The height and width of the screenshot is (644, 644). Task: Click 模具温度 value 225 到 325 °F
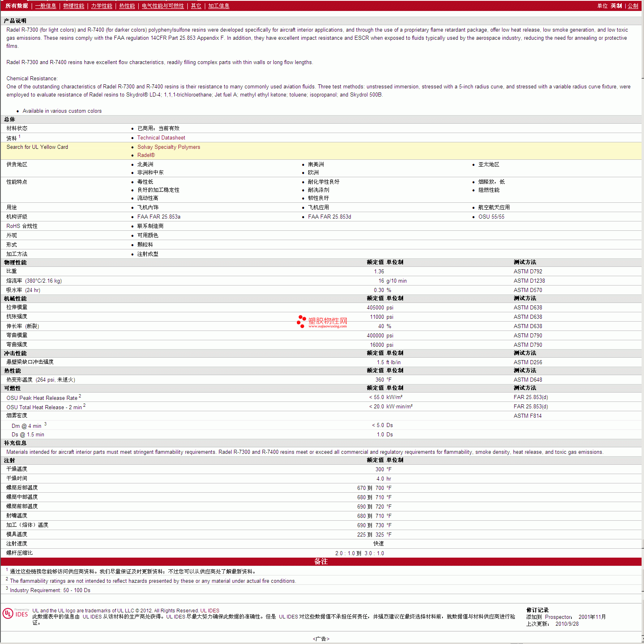(374, 535)
